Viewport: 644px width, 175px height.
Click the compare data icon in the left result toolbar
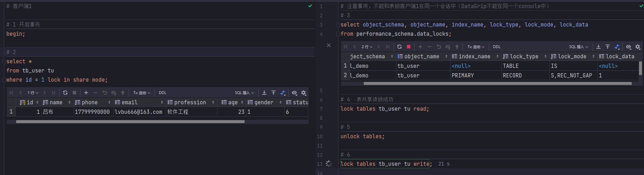(x=283, y=93)
